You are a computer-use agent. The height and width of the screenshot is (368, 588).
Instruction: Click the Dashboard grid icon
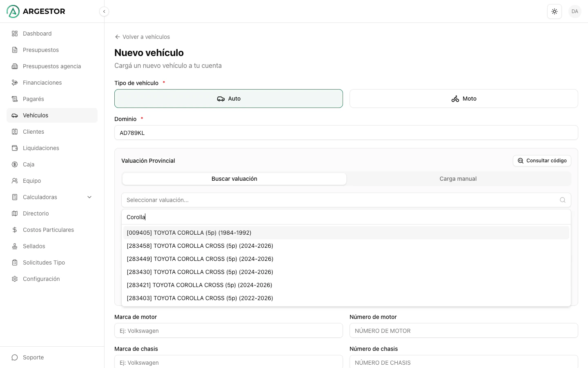point(15,34)
